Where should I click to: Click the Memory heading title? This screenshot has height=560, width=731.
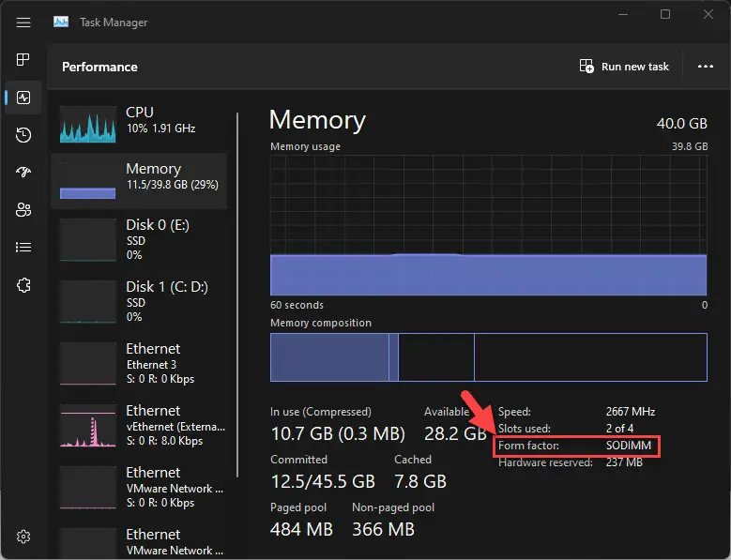click(317, 120)
